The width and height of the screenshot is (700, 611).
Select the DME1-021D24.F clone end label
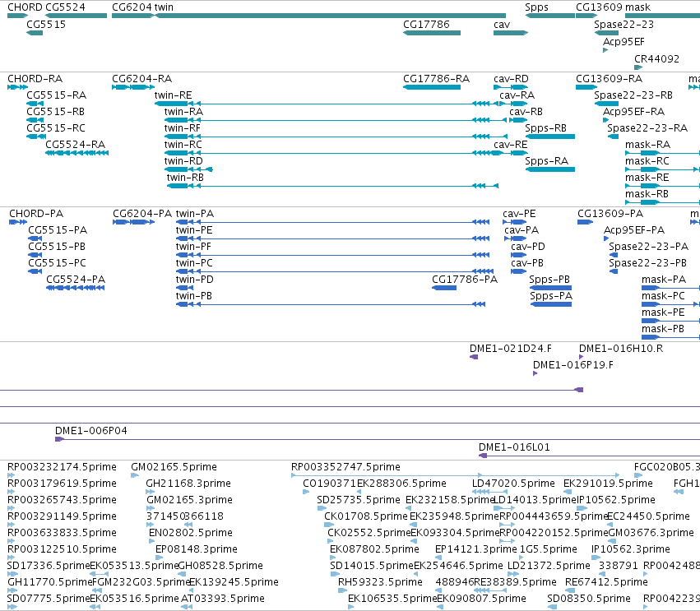coord(510,349)
